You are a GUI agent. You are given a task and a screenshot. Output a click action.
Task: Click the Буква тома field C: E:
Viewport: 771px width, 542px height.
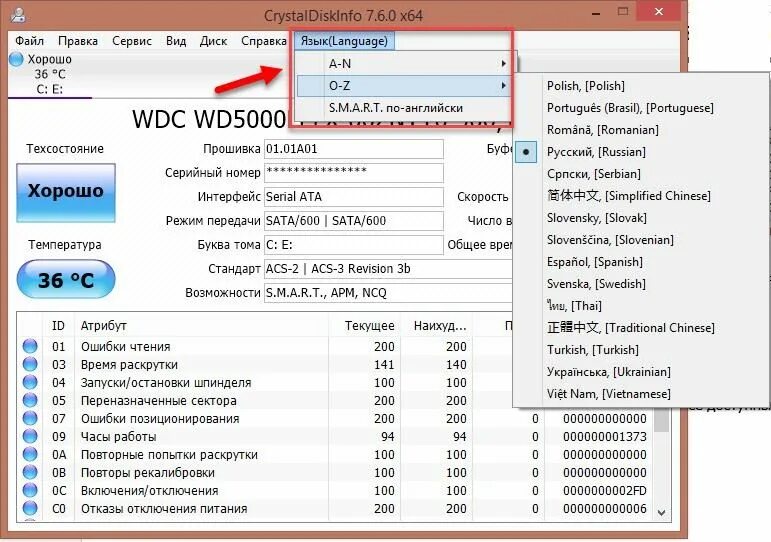[x=354, y=244]
